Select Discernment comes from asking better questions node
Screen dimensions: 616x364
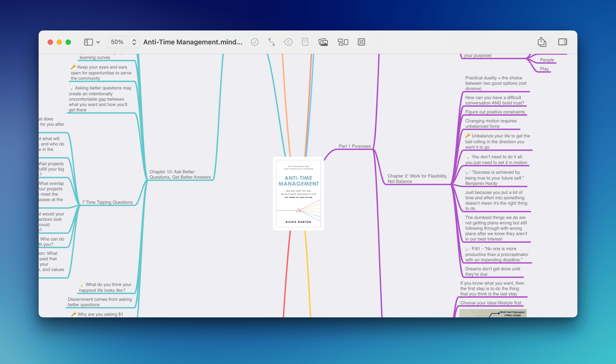coord(100,302)
